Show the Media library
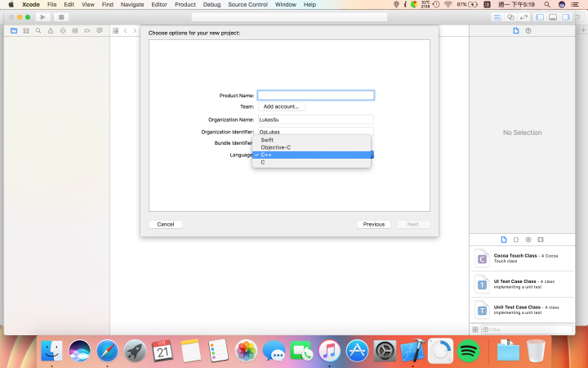 pyautogui.click(x=541, y=240)
